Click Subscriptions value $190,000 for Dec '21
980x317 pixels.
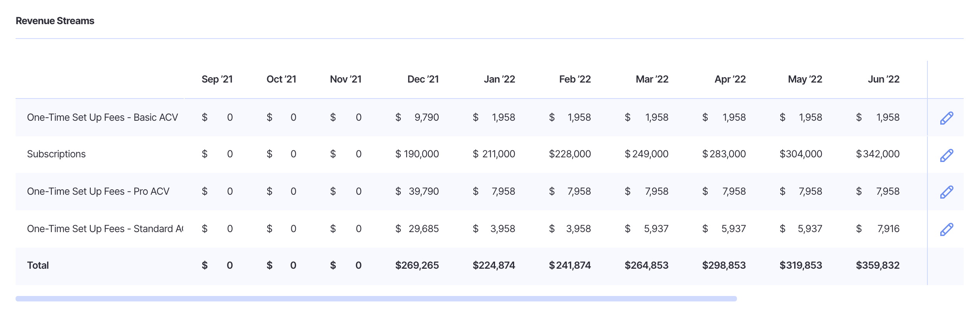417,154
